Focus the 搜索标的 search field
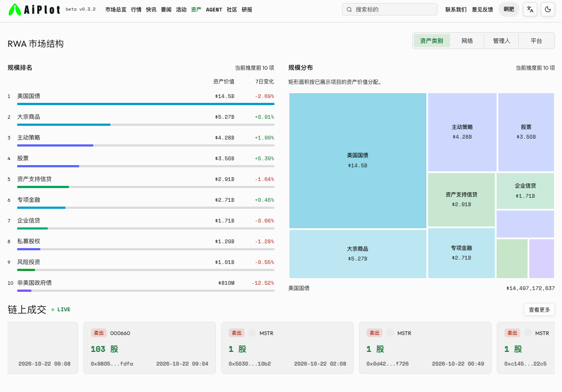The height and width of the screenshot is (392, 562). tap(389, 9)
